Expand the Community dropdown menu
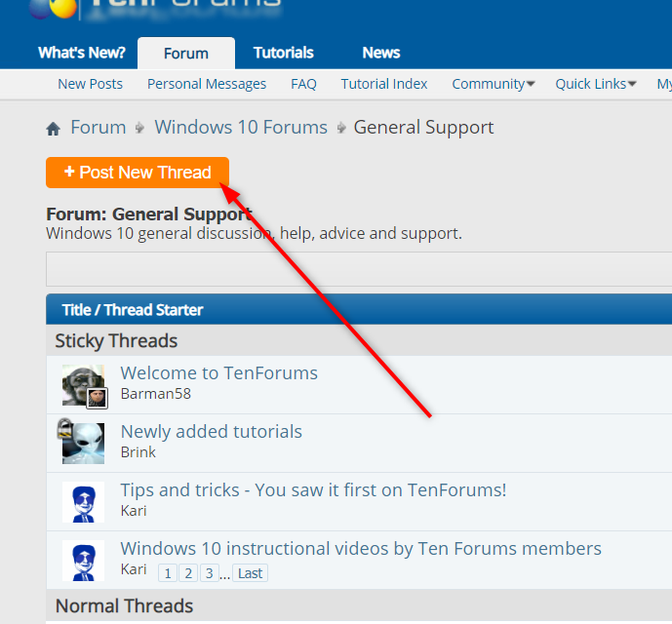672x624 pixels. pyautogui.click(x=493, y=84)
